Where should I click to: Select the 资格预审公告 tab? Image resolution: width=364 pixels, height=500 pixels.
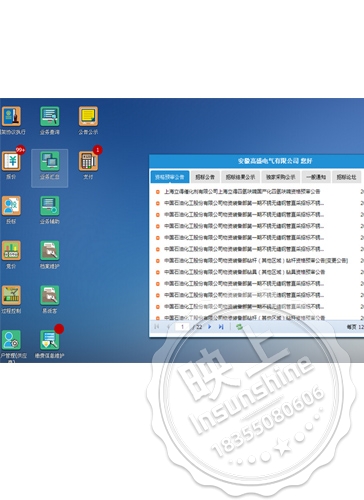170,177
